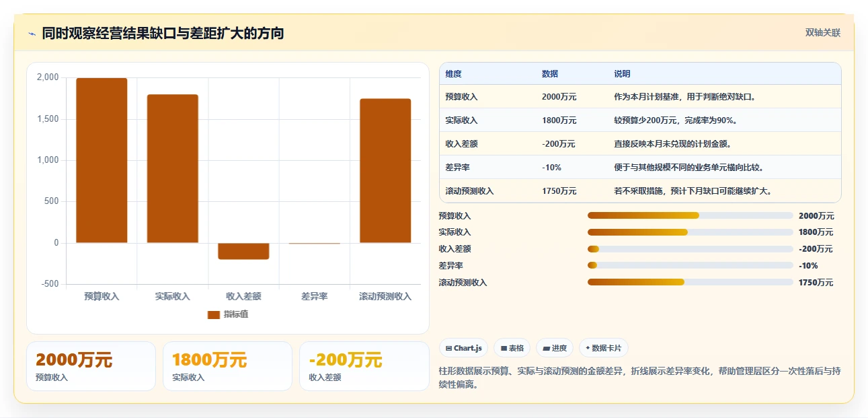Click the 差异率 x-axis label

(314, 296)
